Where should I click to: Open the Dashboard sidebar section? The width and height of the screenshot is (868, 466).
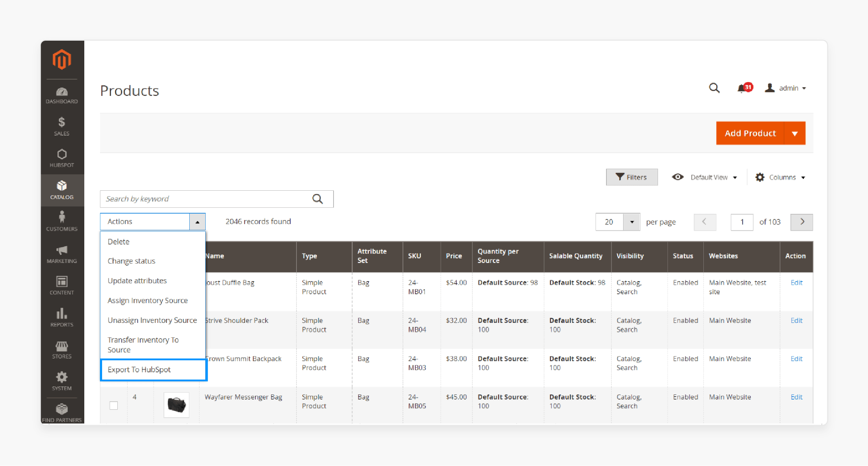62,96
